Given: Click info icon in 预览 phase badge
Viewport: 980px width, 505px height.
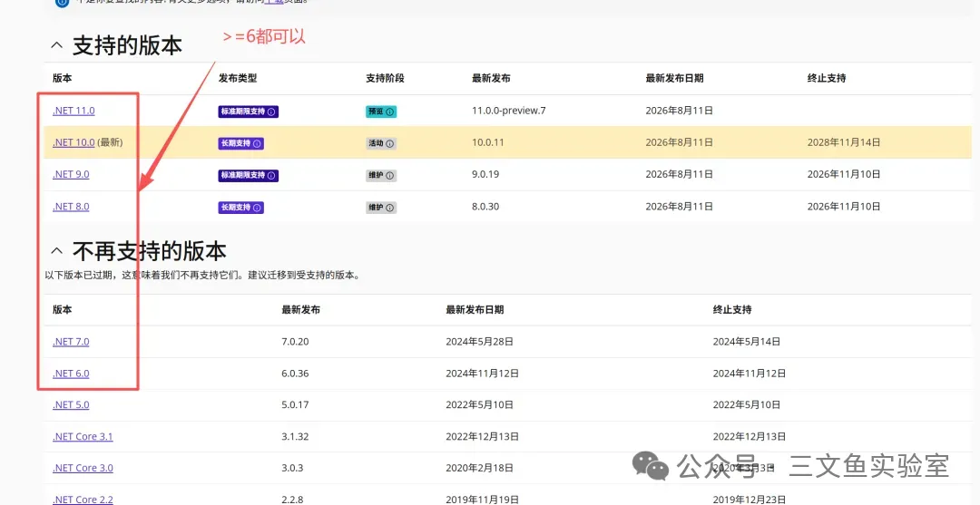Looking at the screenshot, I should click(x=389, y=112).
